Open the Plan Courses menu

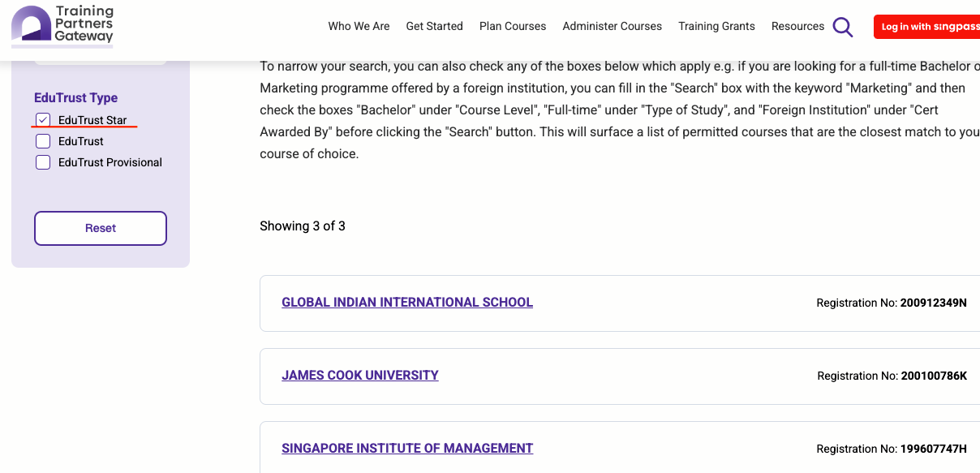513,26
